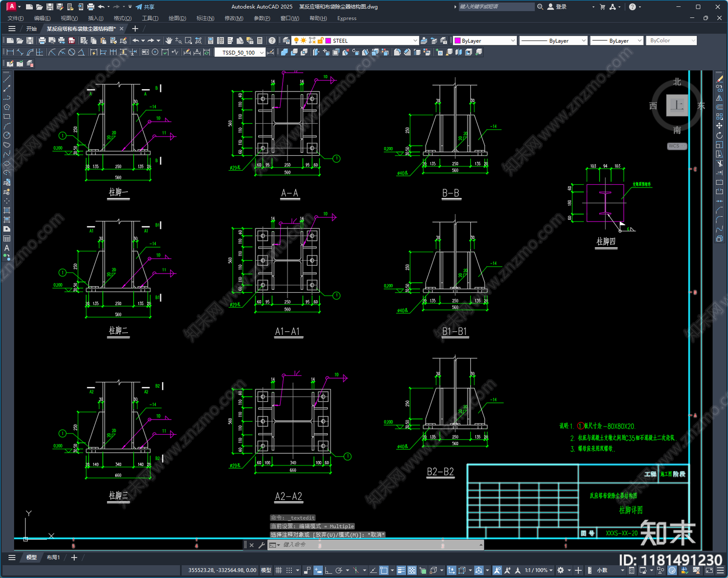Click the Autodesk App Store cart icon
728x578 pixels.
602,7
